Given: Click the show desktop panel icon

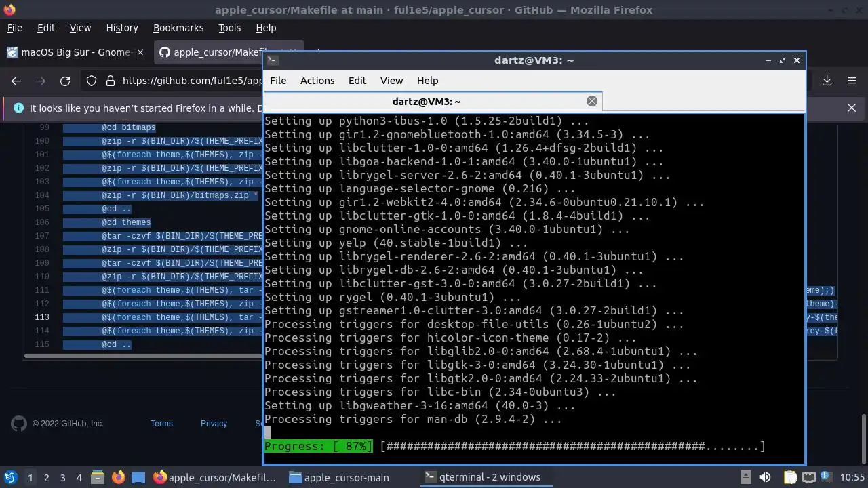Looking at the screenshot, I should point(138,477).
